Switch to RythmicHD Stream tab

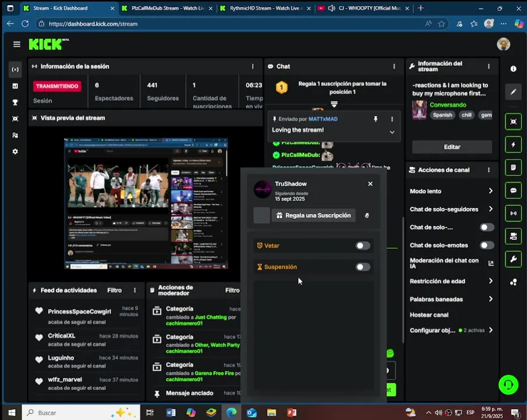click(266, 8)
